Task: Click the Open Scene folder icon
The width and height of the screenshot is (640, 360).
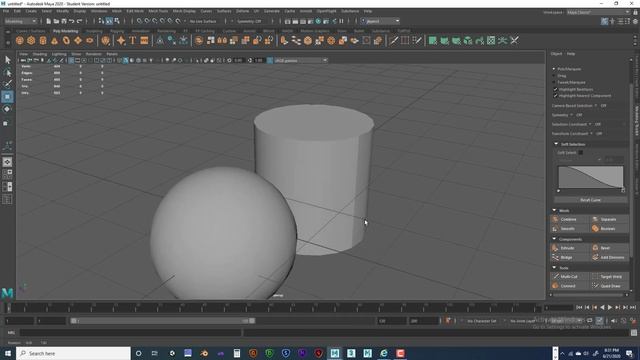Action: click(56, 21)
